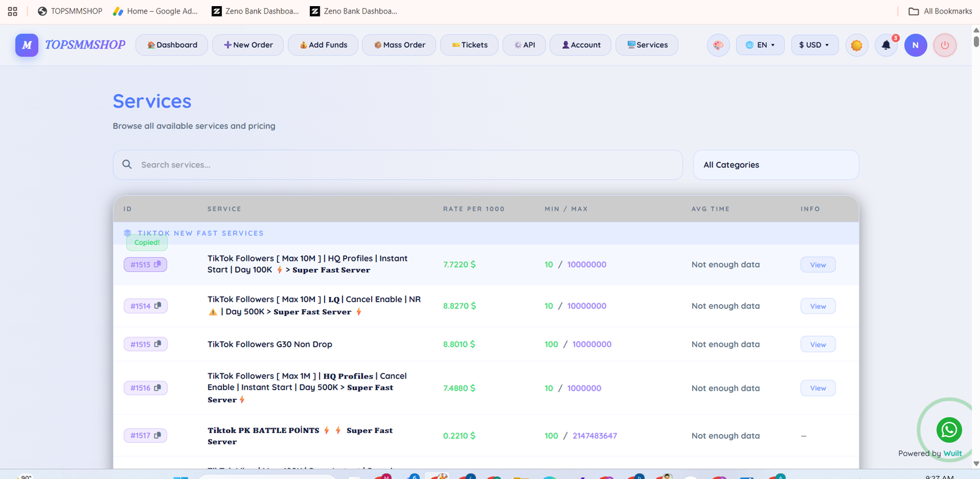This screenshot has width=980, height=479.
Task: Toggle the sun light/dark mode button
Action: [x=857, y=45]
